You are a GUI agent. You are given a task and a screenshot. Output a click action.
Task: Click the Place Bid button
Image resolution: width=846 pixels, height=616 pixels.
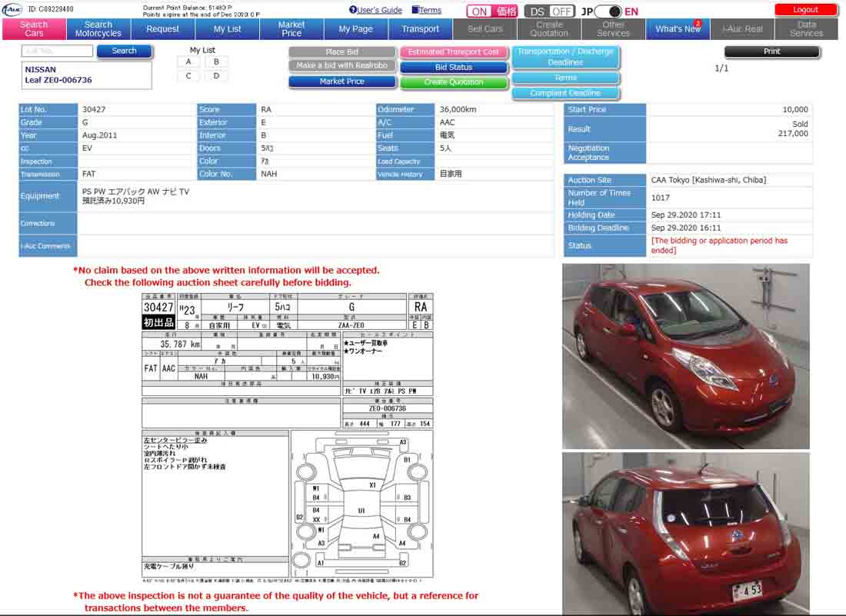click(x=342, y=52)
